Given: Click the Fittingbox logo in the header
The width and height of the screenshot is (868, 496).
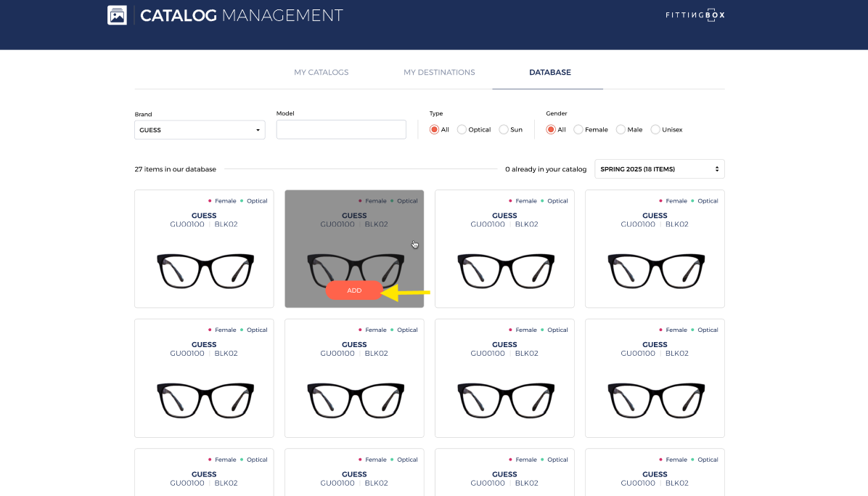Looking at the screenshot, I should [x=695, y=15].
